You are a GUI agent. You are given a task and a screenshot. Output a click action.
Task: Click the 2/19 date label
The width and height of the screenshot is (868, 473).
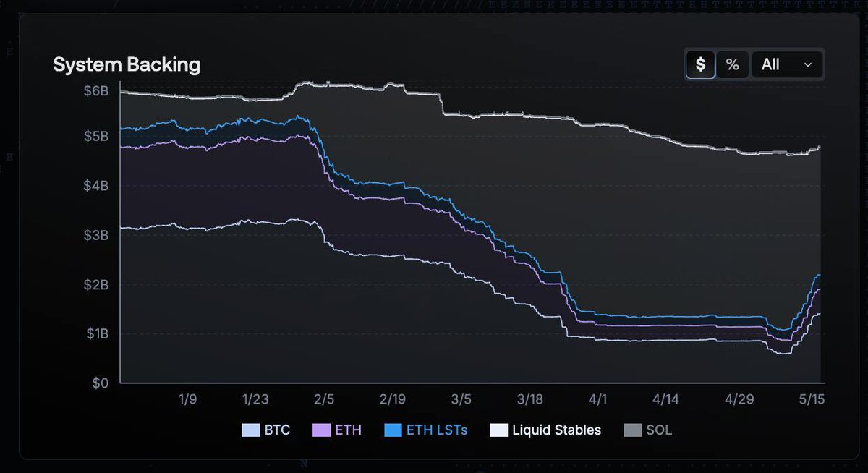coord(392,399)
